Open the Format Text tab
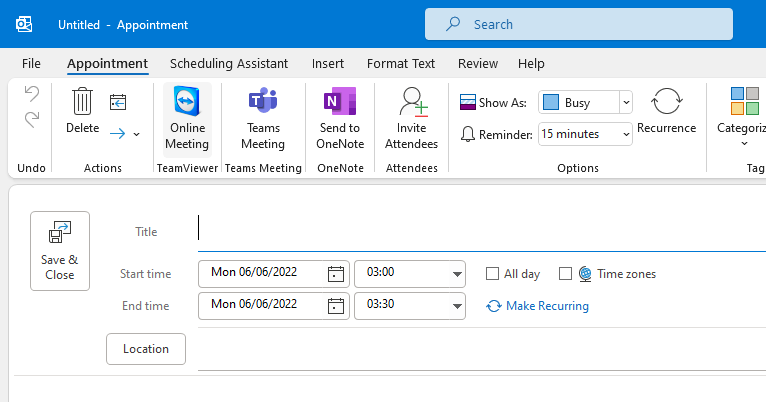This screenshot has width=766, height=402. pos(401,63)
